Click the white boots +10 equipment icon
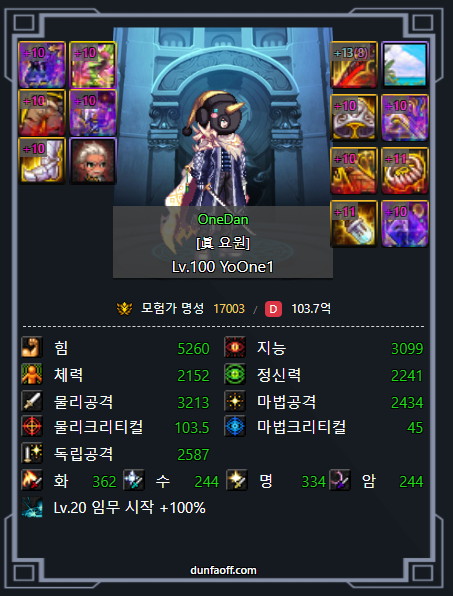Viewport: 453px width, 596px height. click(x=42, y=161)
